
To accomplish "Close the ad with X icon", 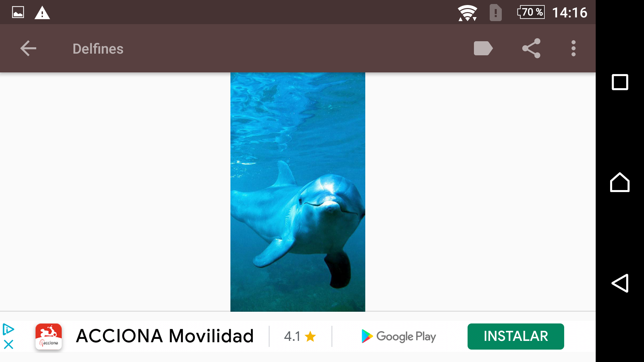I will click(8, 344).
